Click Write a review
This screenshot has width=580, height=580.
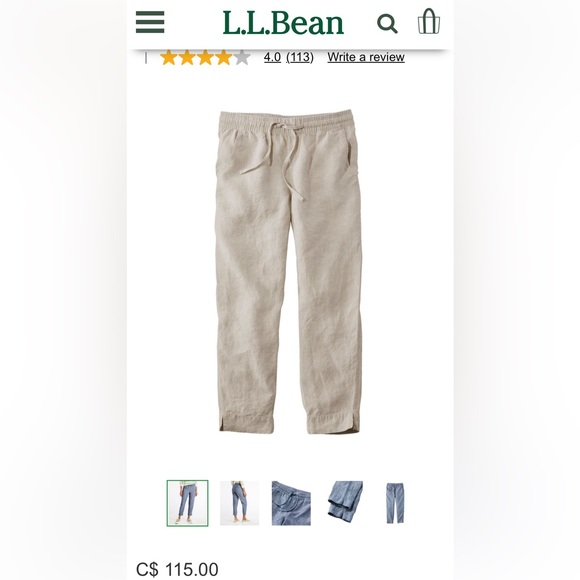point(366,57)
